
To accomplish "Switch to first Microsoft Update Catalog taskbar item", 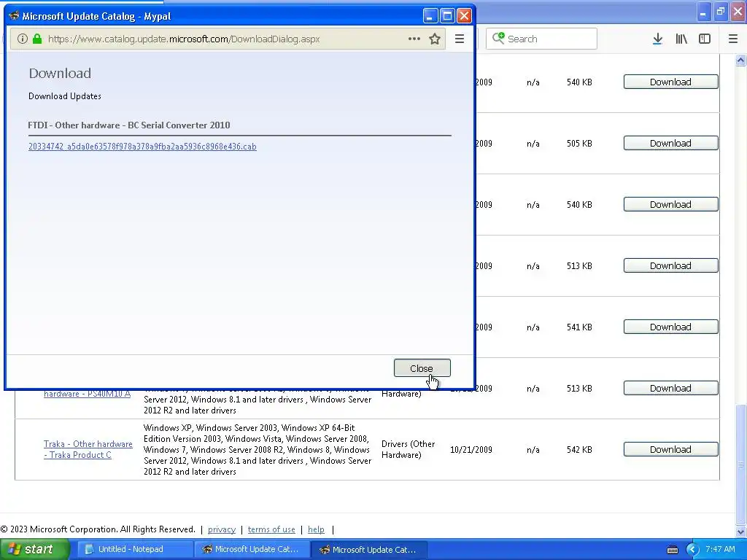I will 252,550.
